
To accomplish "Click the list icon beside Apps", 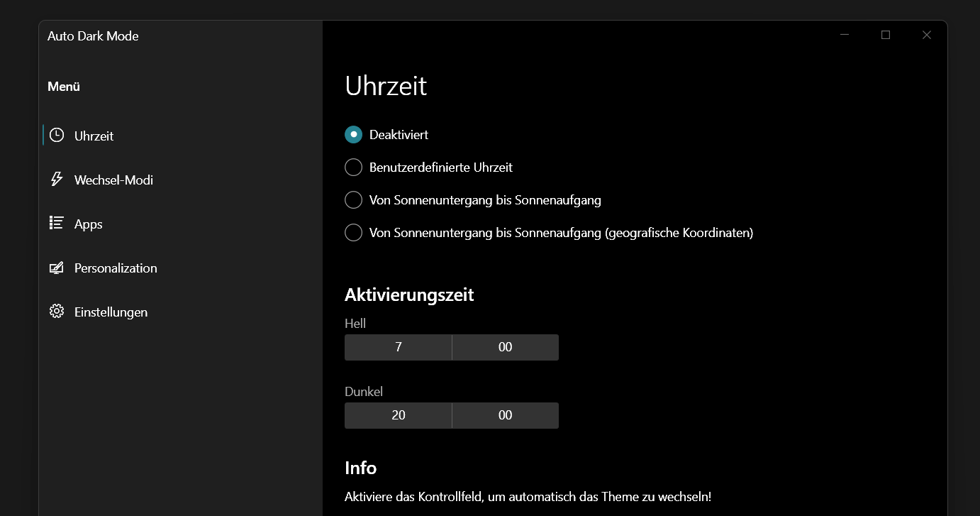I will pos(57,223).
